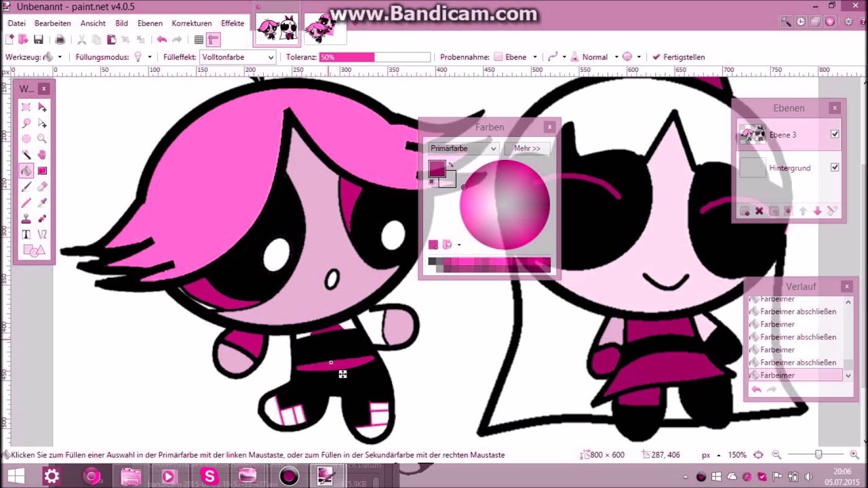
Task: Open the Bearbeiten menu
Action: (x=52, y=23)
